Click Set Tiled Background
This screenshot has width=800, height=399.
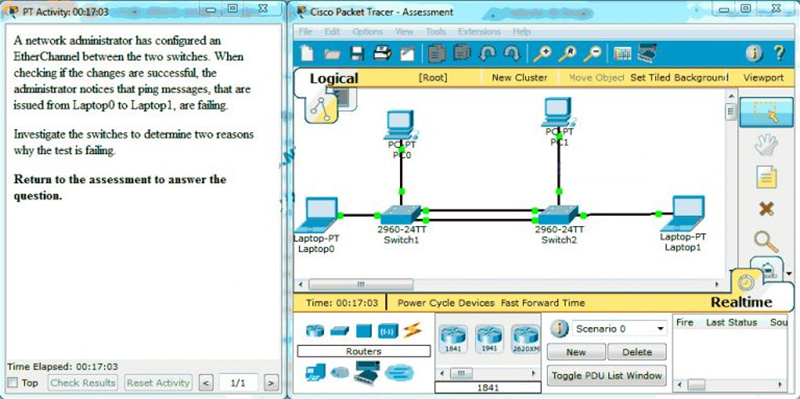click(679, 78)
